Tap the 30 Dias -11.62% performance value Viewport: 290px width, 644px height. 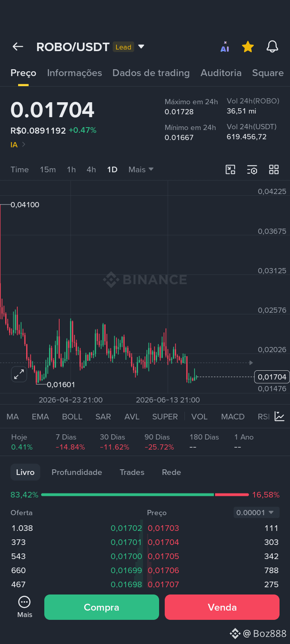pyautogui.click(x=114, y=447)
